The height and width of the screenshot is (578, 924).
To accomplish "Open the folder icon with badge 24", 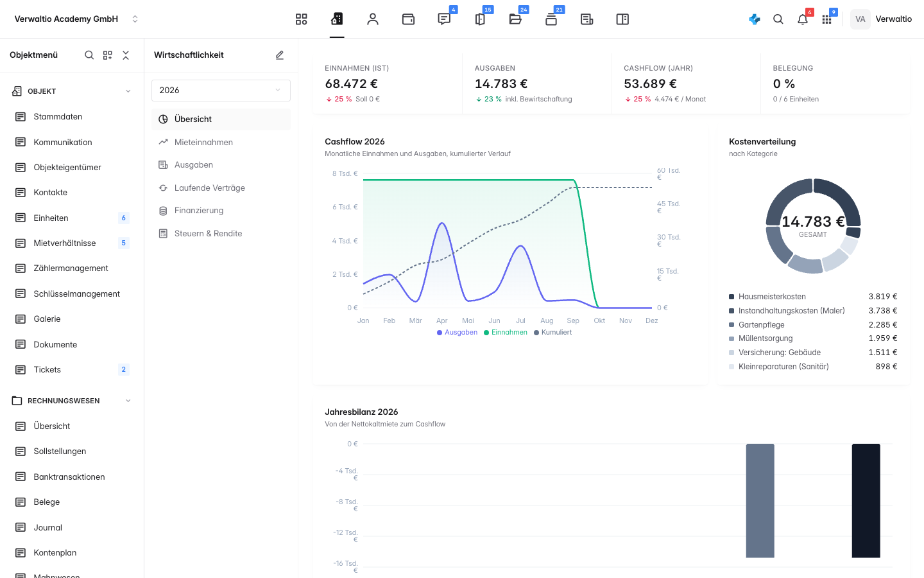I will tap(515, 19).
